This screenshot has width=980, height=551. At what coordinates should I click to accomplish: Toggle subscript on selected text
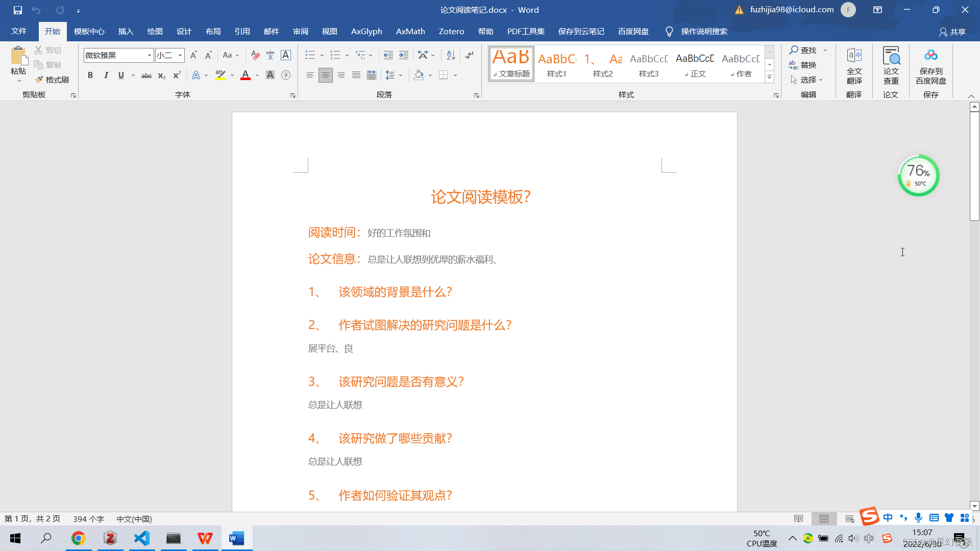pos(160,76)
